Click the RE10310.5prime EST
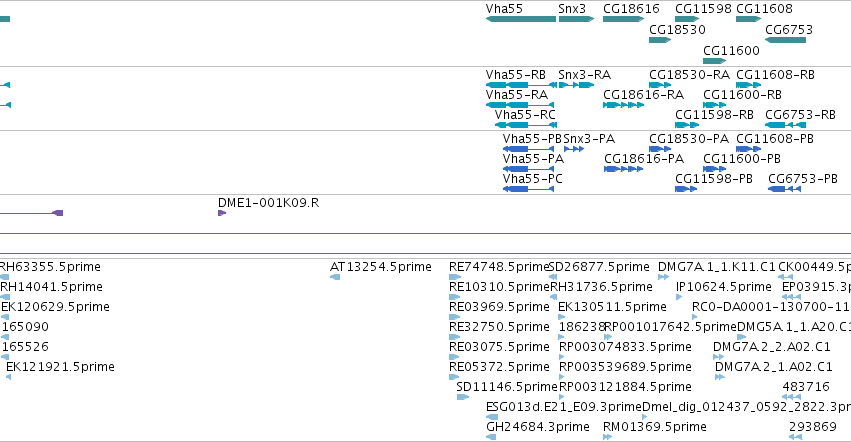 tap(454, 297)
